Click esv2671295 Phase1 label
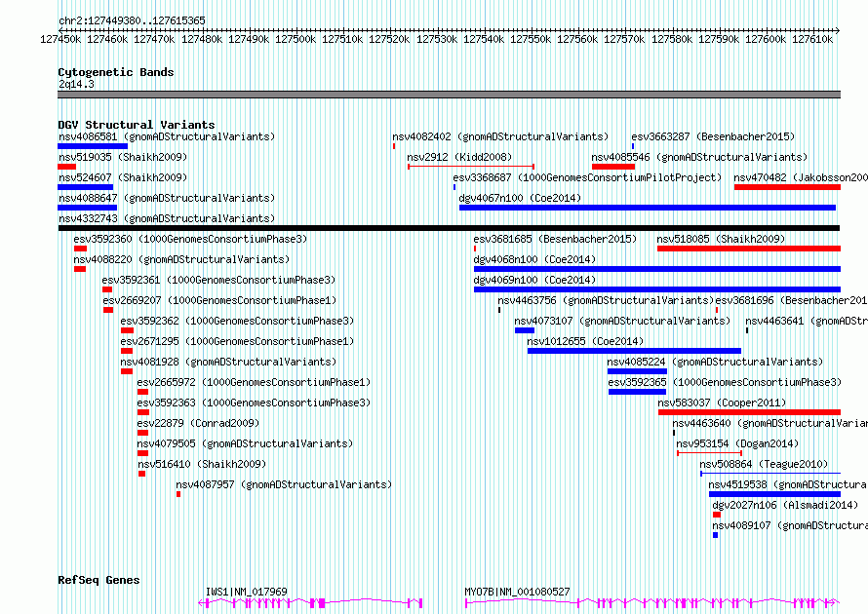 point(237,341)
